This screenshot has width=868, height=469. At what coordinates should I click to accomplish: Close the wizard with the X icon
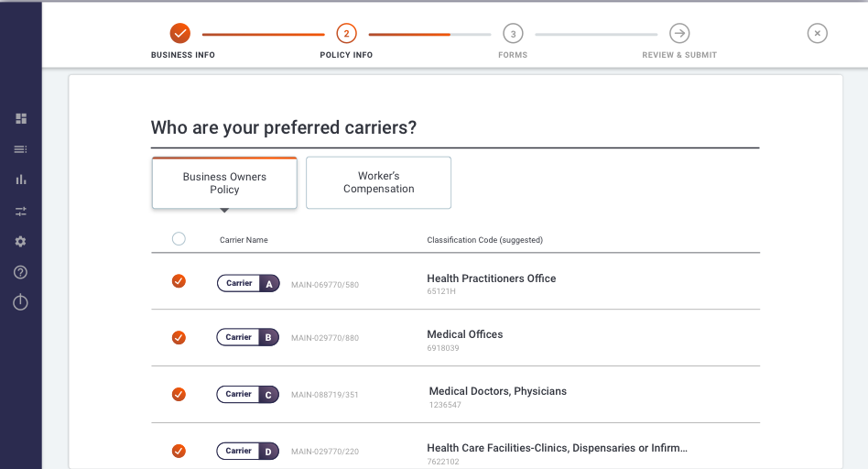click(817, 33)
